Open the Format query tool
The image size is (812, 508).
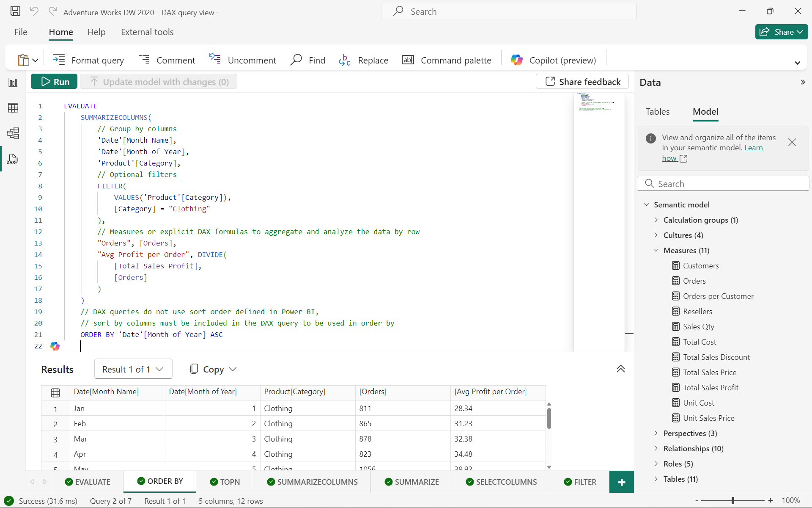pos(89,60)
